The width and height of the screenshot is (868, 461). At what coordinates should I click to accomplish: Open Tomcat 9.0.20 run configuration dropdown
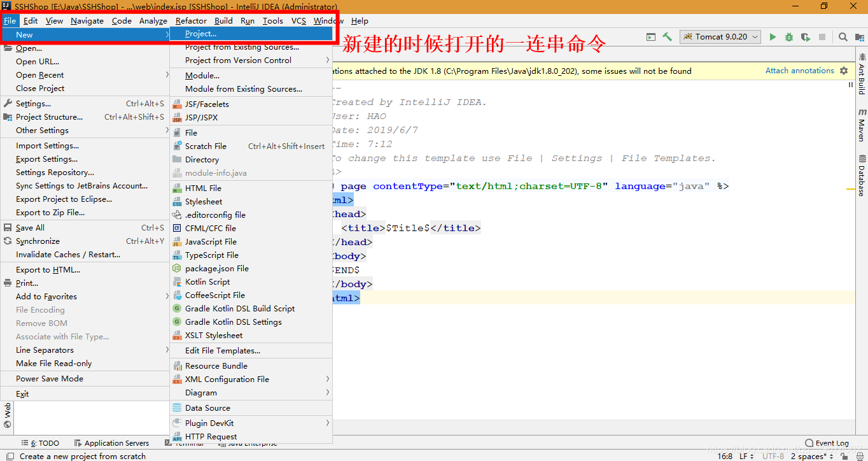720,37
